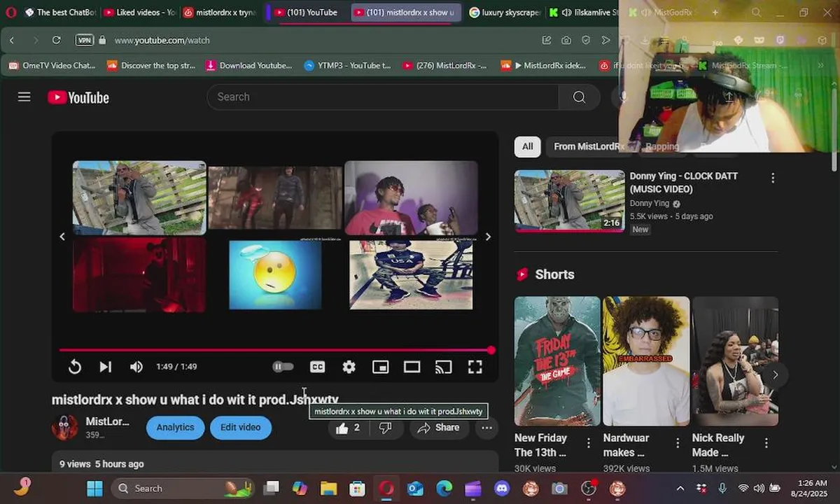The height and width of the screenshot is (504, 840).
Task: Enable miniplayer mode icon
Action: 380,367
